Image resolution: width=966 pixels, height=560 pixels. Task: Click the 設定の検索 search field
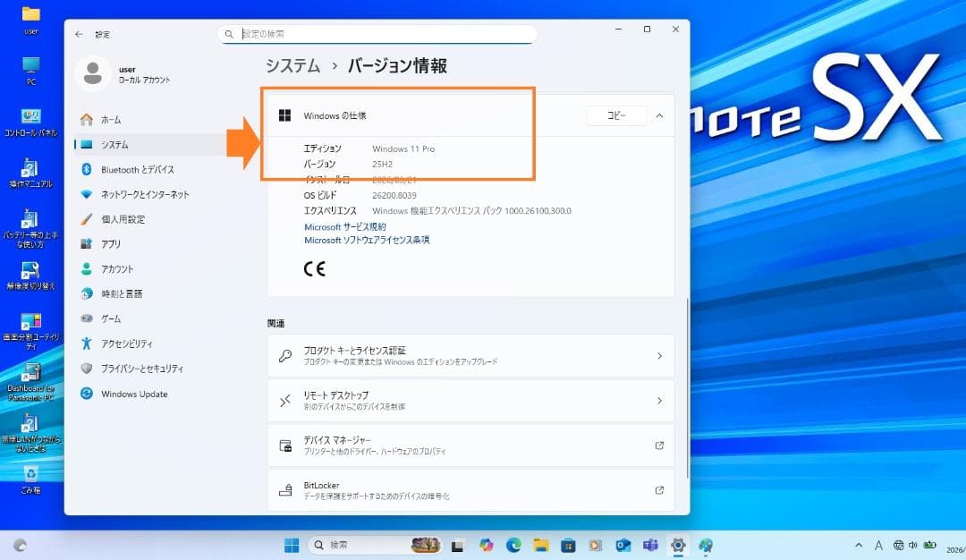coord(377,34)
